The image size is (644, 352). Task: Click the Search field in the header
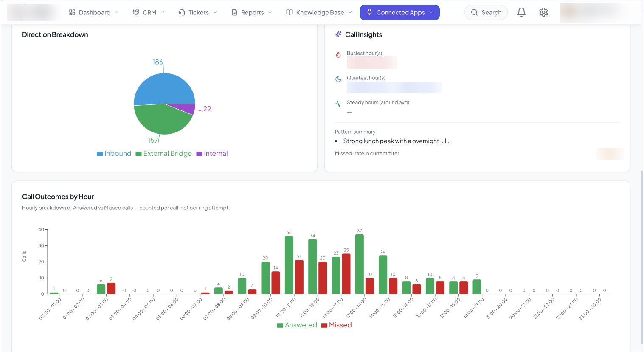486,12
